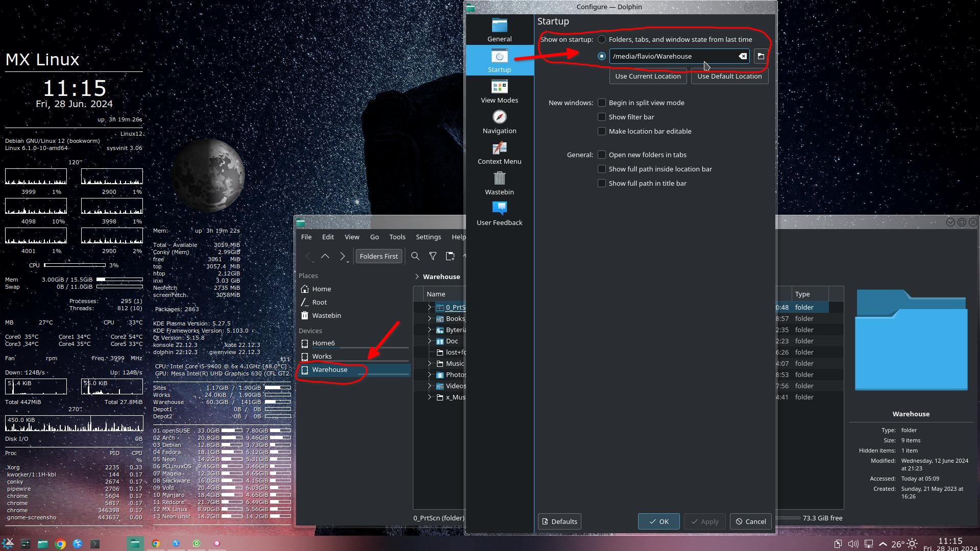The image size is (980, 551).
Task: Expand the 0_PrtScn folder tree row
Action: 430,307
